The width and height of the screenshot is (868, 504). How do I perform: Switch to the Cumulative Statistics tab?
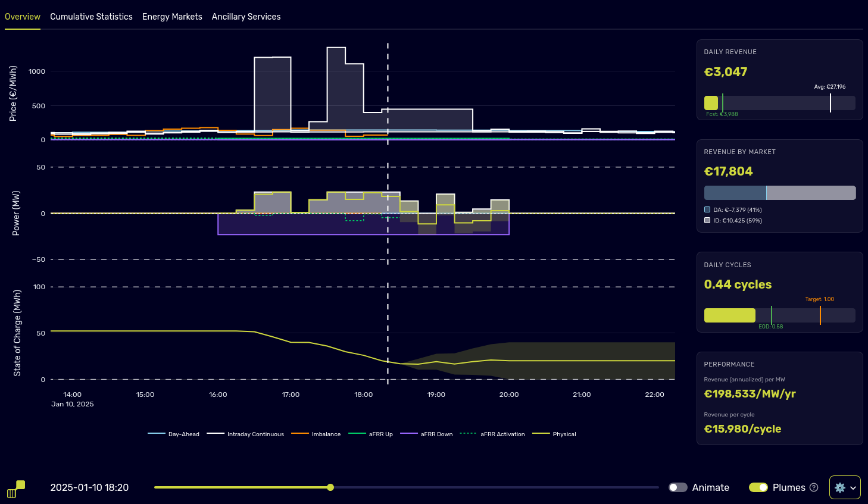pos(91,16)
